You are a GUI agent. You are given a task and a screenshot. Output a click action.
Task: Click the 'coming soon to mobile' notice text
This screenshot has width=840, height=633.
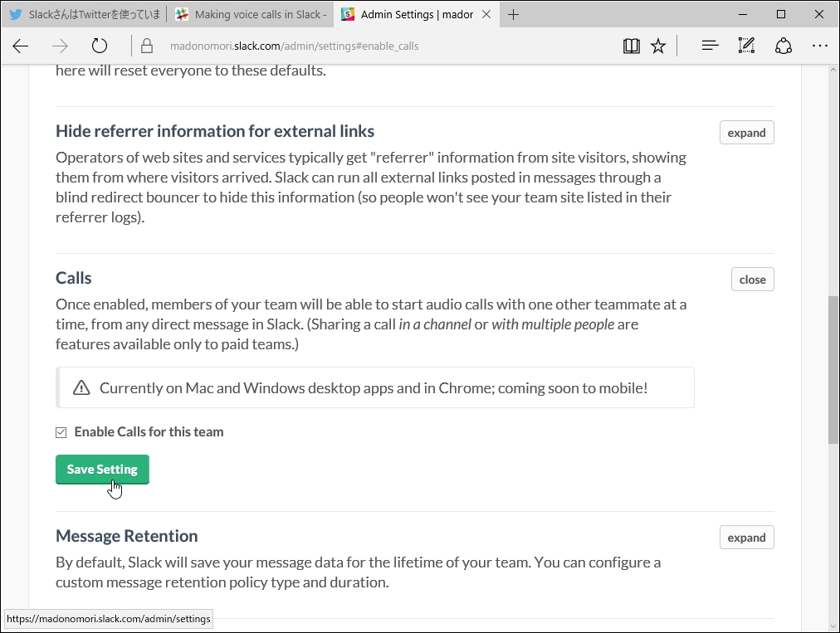tap(374, 387)
